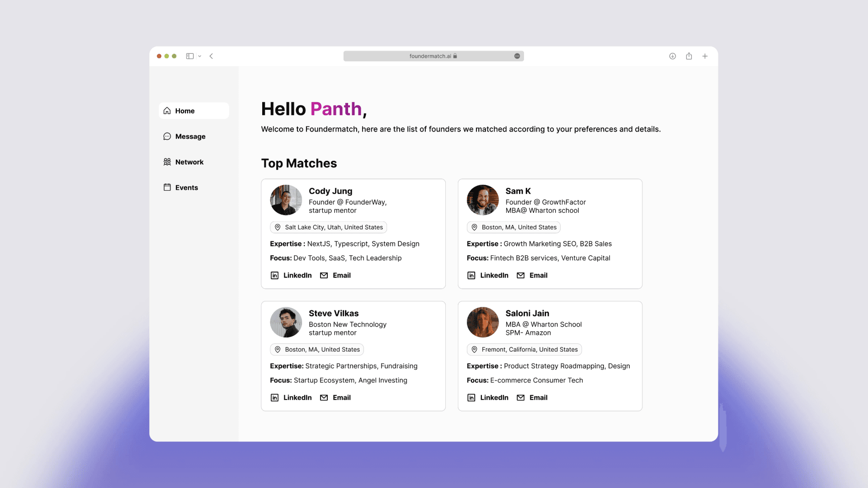868x488 pixels.
Task: Click the browser share icon
Action: (689, 56)
